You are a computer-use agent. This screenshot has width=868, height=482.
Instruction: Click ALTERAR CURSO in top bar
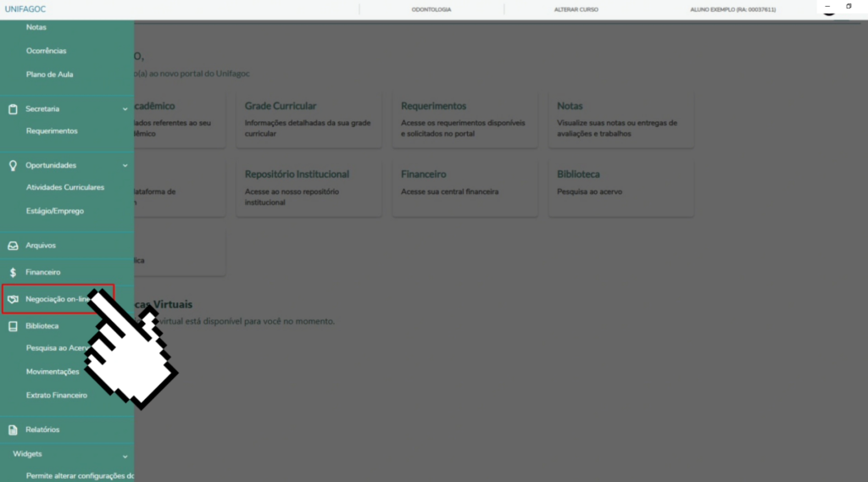click(576, 9)
